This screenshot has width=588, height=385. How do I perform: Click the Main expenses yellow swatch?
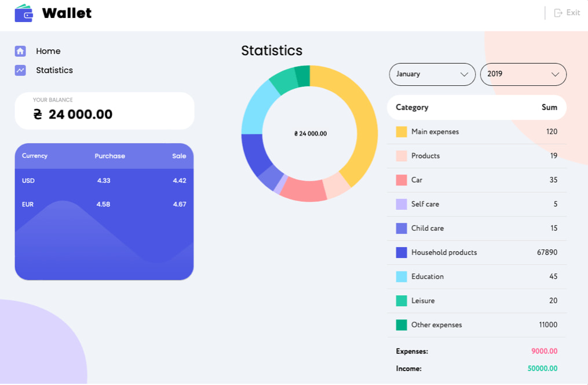click(x=401, y=132)
